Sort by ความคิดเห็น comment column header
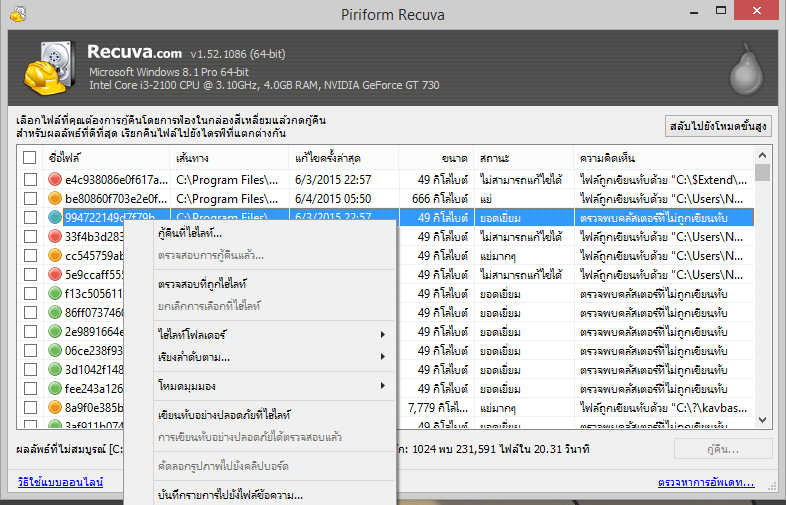Screen dimensions: 786x505 point(663,158)
